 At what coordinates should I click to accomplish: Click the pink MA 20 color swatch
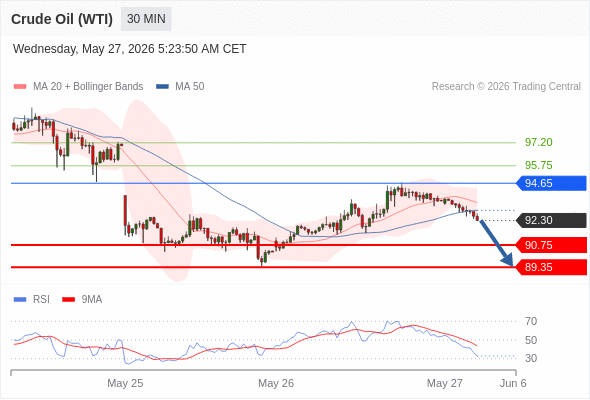pos(20,87)
